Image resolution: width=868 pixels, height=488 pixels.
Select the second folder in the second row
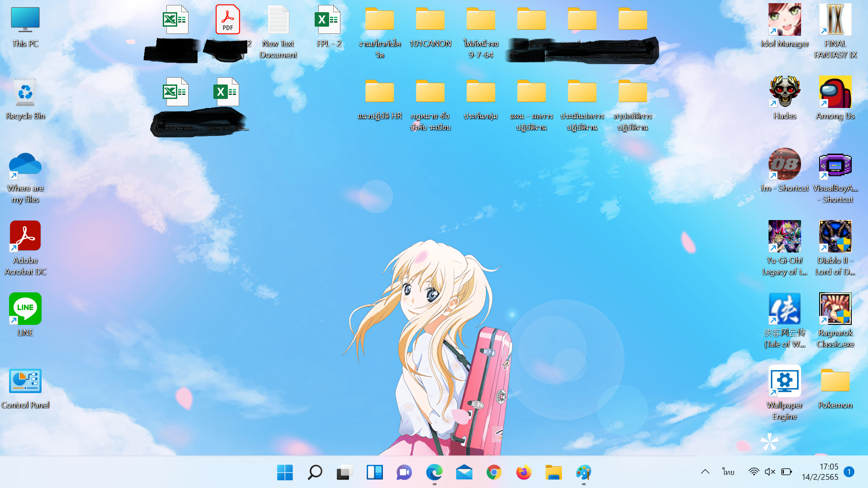tap(430, 105)
